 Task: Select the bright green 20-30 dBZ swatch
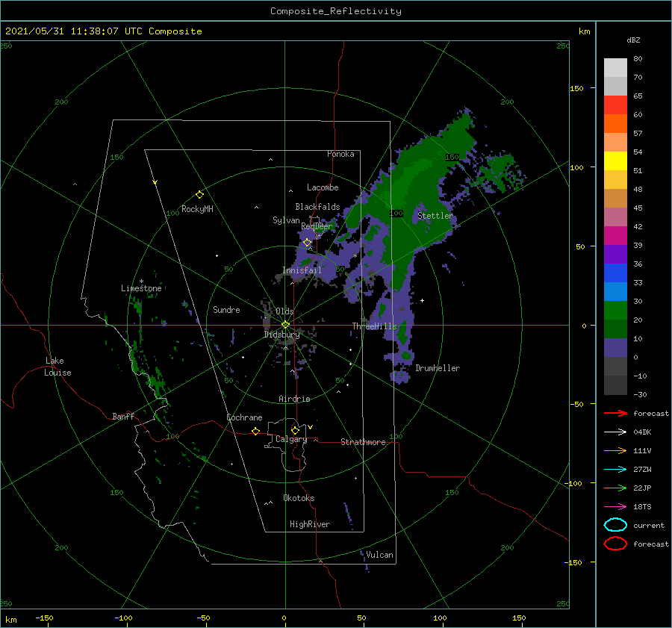[x=615, y=311]
